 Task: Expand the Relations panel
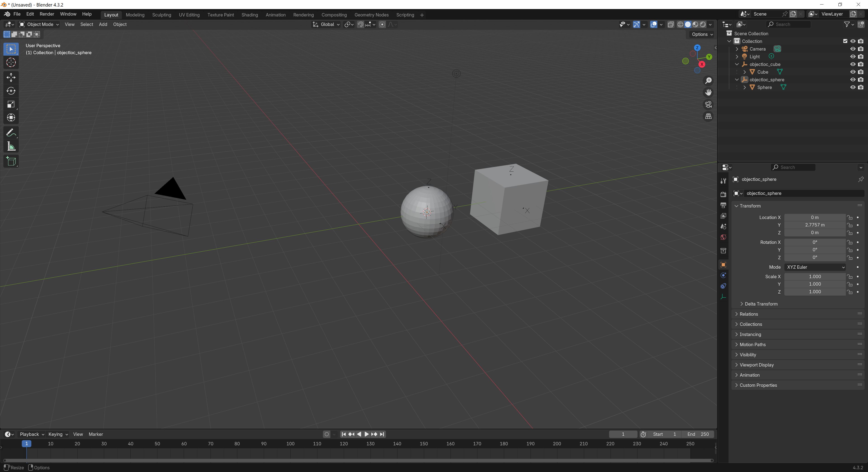pos(748,314)
